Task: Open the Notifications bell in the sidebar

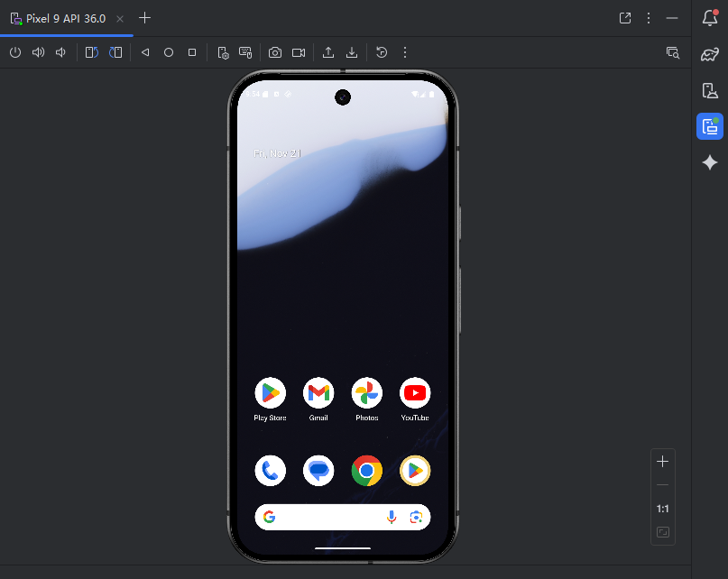Action: 710,18
